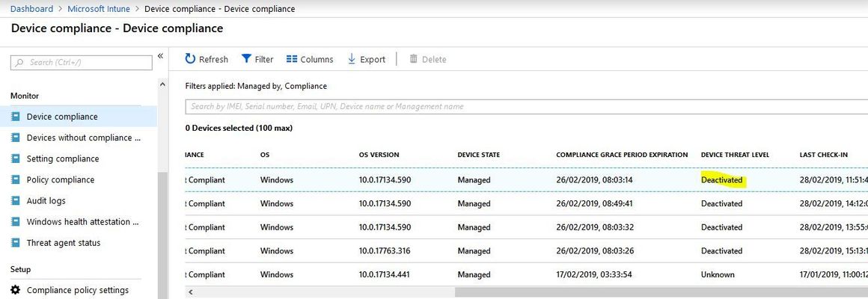Focus the sidebar Search (Ctrl+/) field

[x=82, y=63]
